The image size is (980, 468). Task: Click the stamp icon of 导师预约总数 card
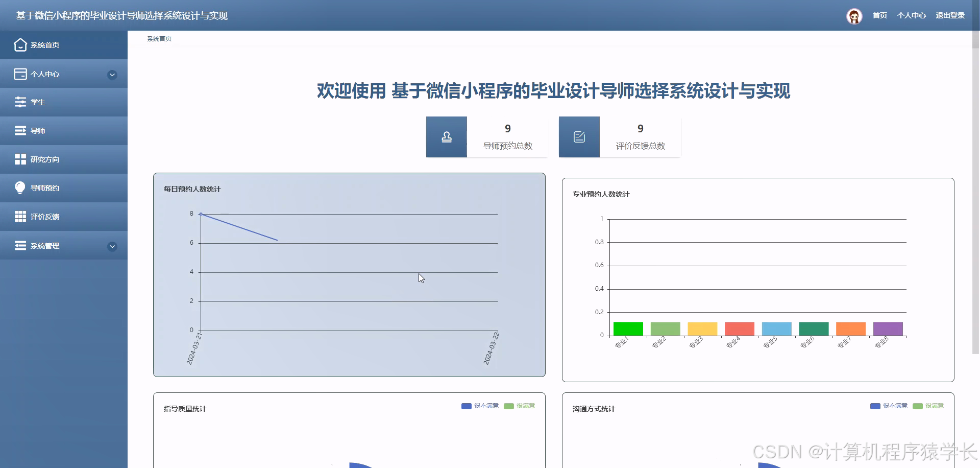coord(447,137)
